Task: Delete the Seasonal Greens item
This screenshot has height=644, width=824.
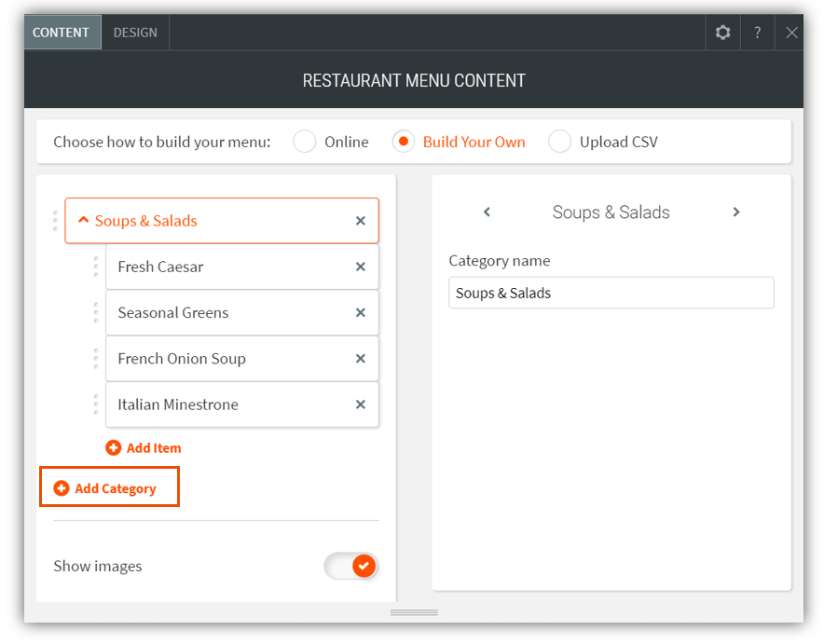Action: point(361,313)
